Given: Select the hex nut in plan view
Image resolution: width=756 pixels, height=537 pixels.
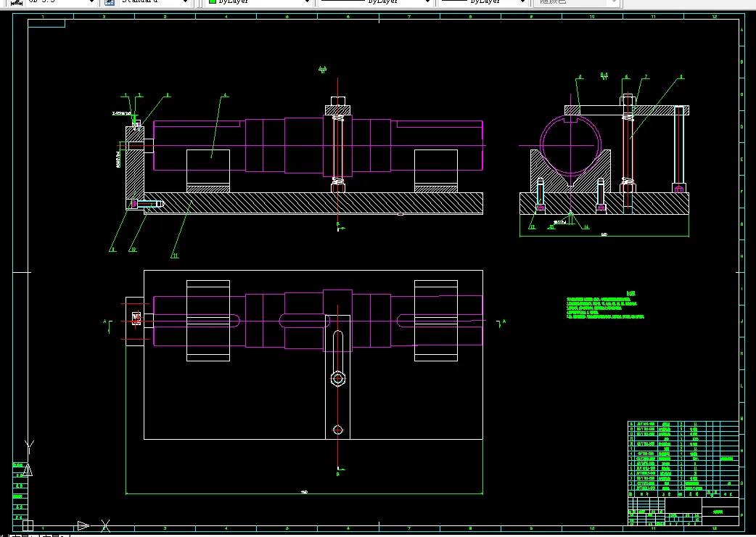Looking at the screenshot, I should 338,379.
